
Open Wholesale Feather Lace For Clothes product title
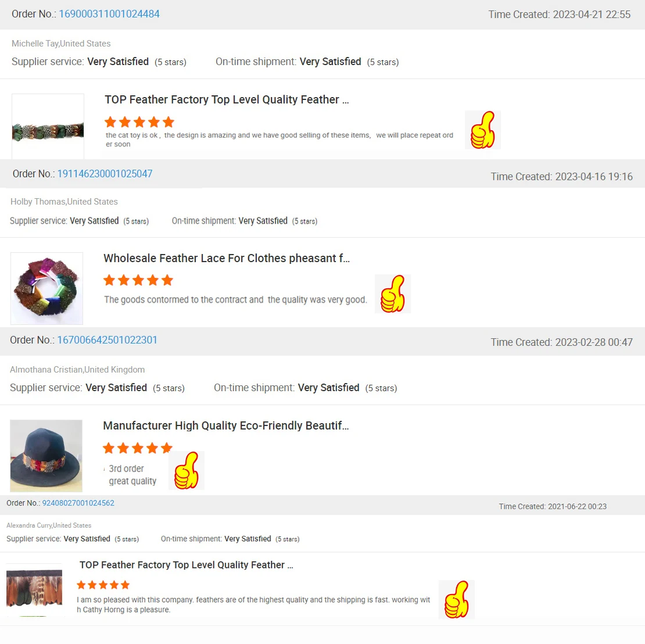(x=227, y=258)
